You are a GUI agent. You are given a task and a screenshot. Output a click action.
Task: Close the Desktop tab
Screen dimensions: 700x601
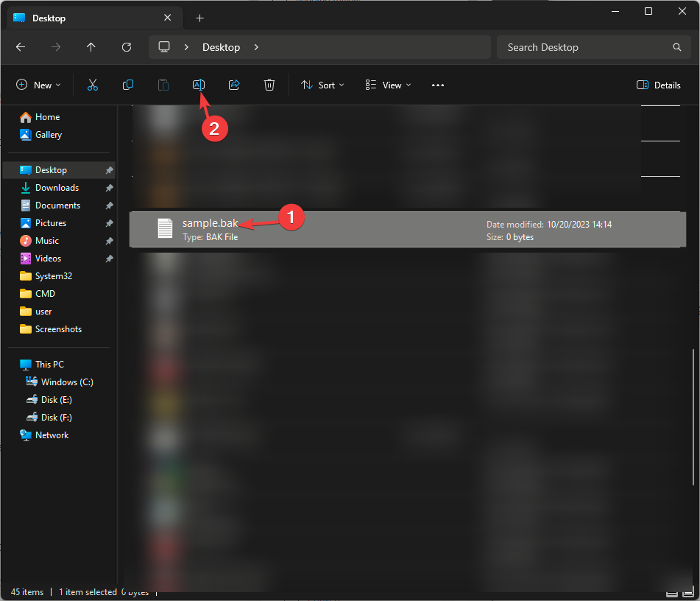[x=167, y=18]
